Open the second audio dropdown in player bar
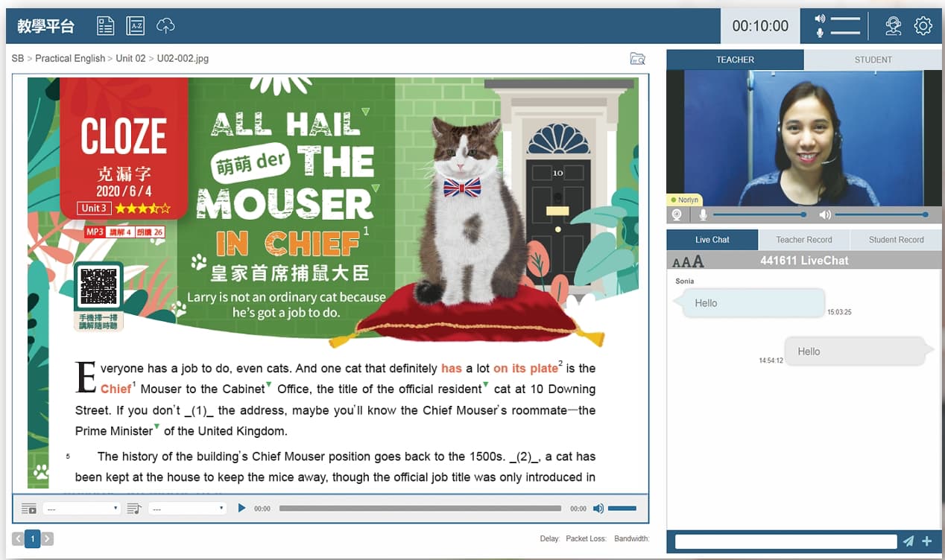 coord(187,509)
